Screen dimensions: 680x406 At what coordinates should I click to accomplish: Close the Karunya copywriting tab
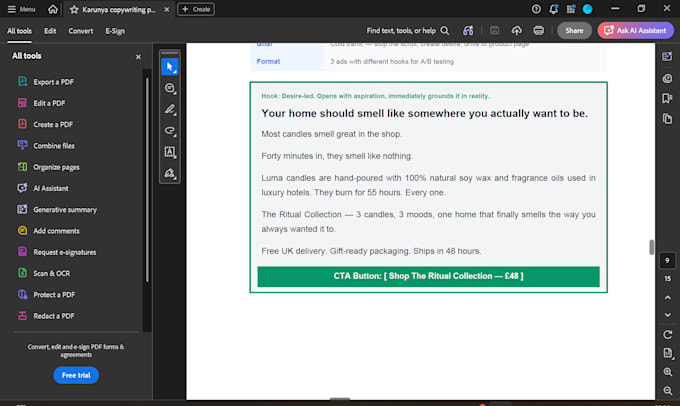point(167,10)
